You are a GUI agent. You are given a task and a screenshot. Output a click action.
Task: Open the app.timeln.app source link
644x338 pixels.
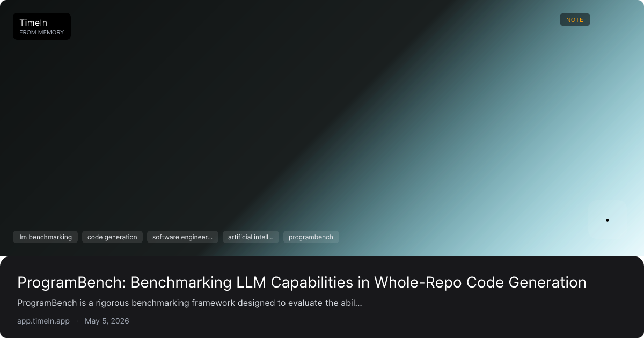click(43, 321)
